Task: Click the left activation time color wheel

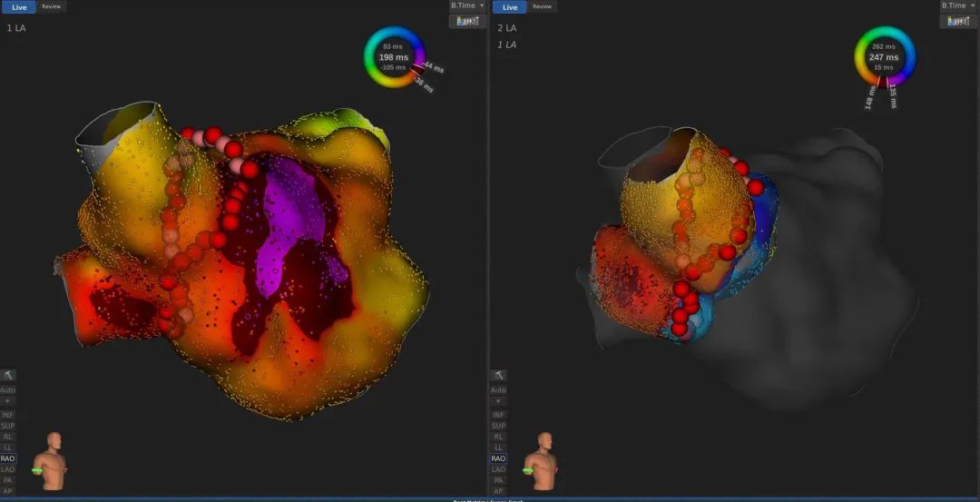Action: pyautogui.click(x=394, y=58)
